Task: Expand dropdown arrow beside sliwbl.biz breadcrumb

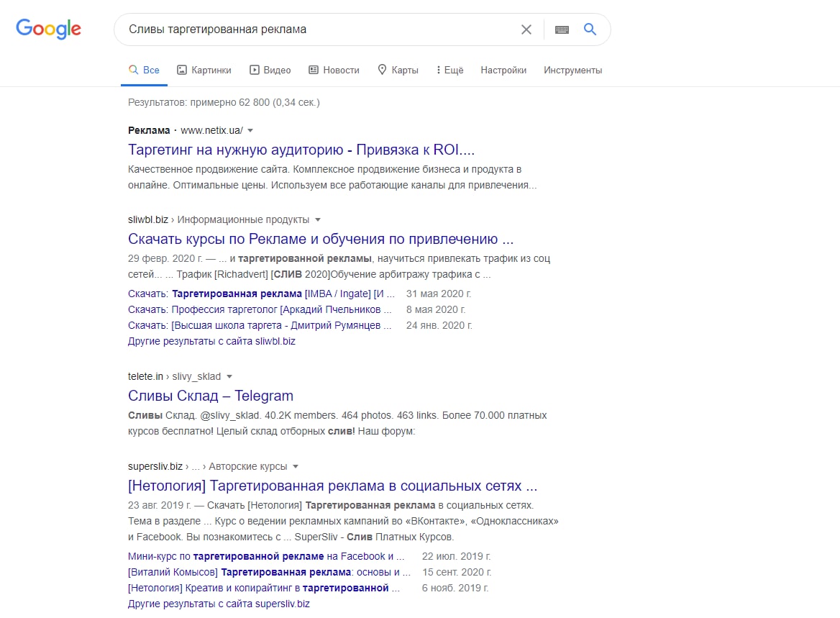Action: [318, 219]
